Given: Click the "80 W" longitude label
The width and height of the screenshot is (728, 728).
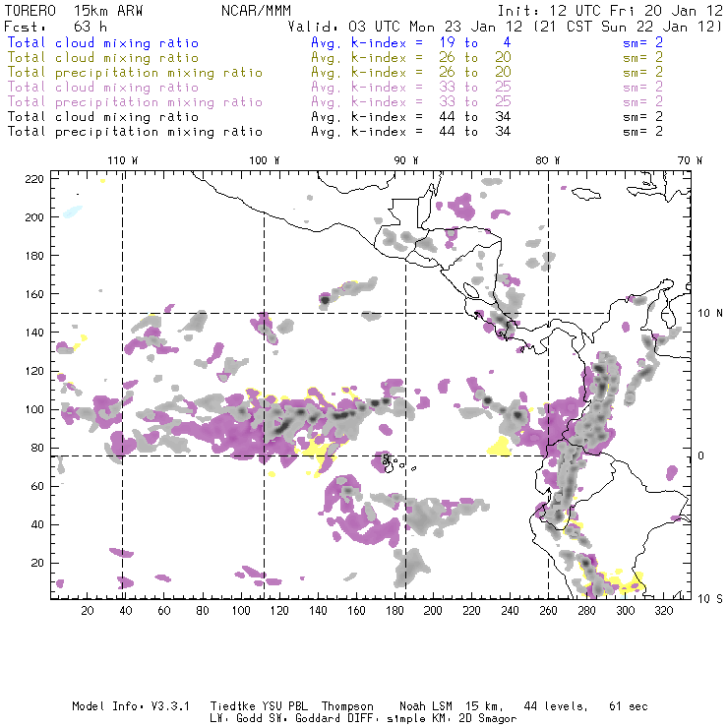Looking at the screenshot, I should click(x=547, y=160).
